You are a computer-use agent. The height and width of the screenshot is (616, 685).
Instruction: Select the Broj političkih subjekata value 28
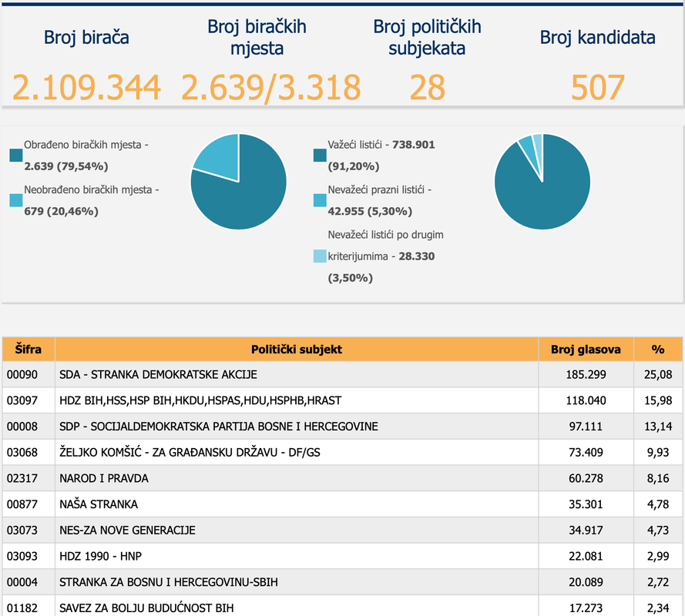[x=427, y=87]
